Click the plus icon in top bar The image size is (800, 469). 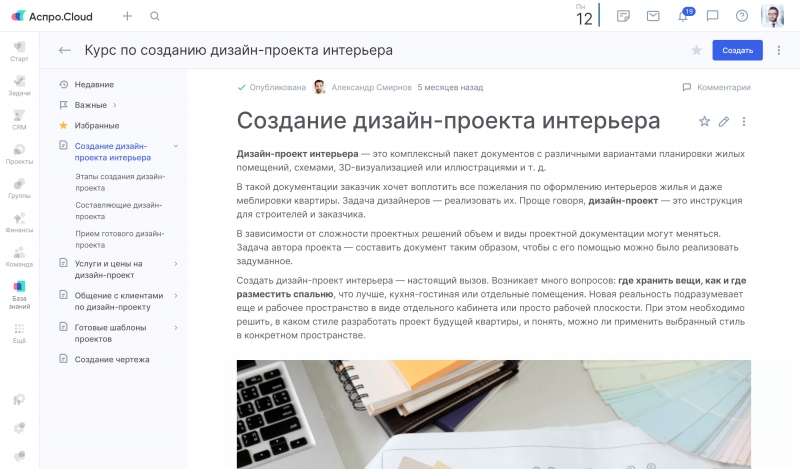click(127, 16)
